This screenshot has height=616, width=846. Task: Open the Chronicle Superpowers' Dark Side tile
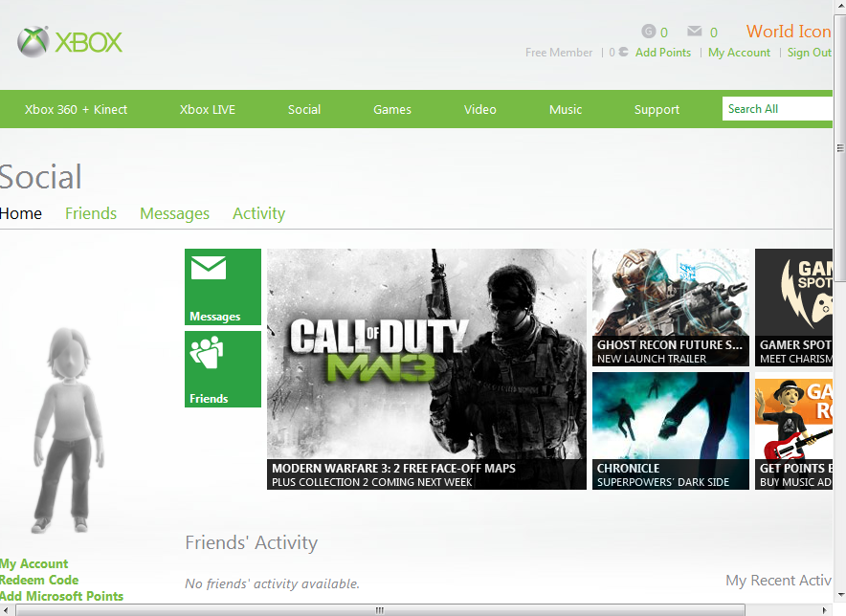point(671,430)
